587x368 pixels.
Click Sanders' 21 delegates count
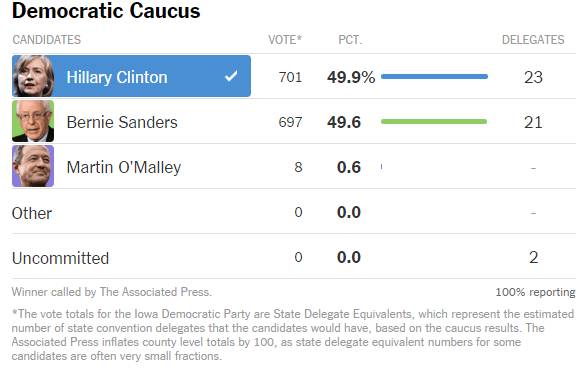pos(533,122)
